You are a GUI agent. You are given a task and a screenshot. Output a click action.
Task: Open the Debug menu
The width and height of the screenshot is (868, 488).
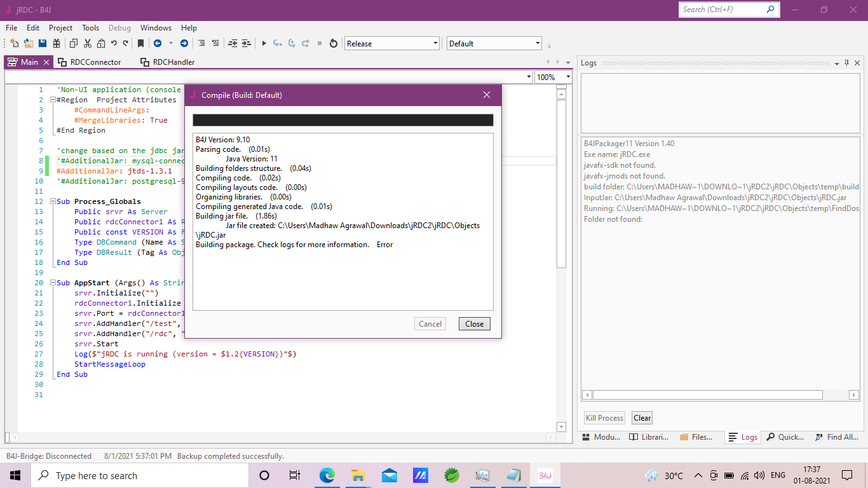point(119,27)
